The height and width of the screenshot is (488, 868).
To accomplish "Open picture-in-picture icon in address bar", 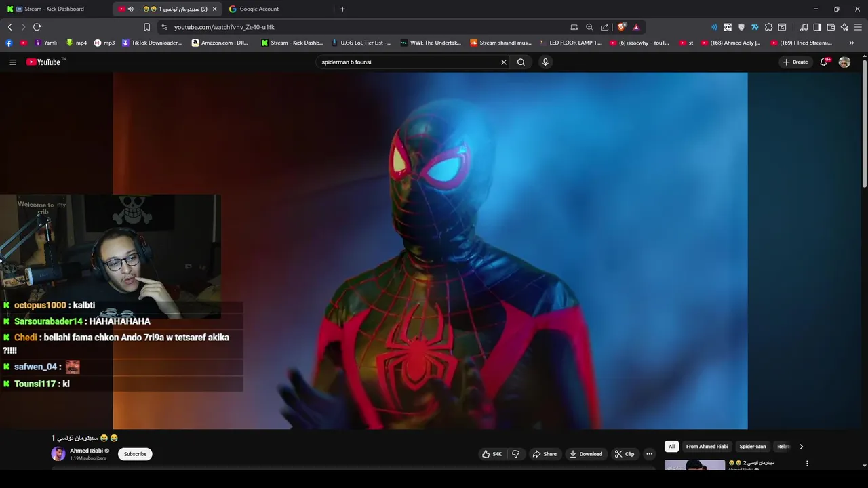I will [x=574, y=27].
